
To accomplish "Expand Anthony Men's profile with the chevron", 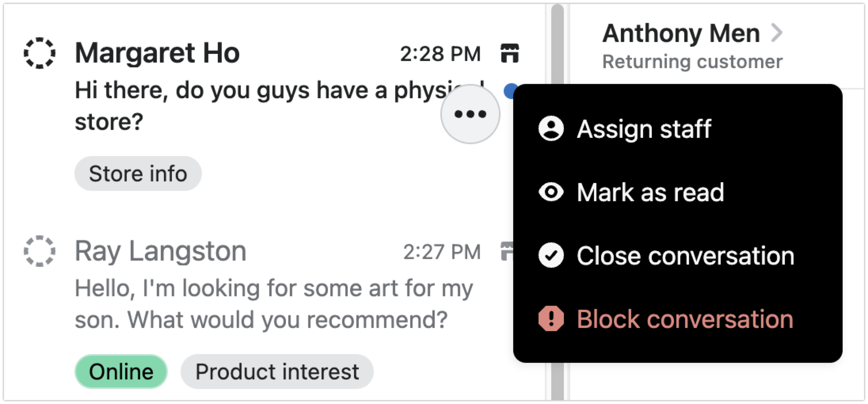I will (x=777, y=33).
